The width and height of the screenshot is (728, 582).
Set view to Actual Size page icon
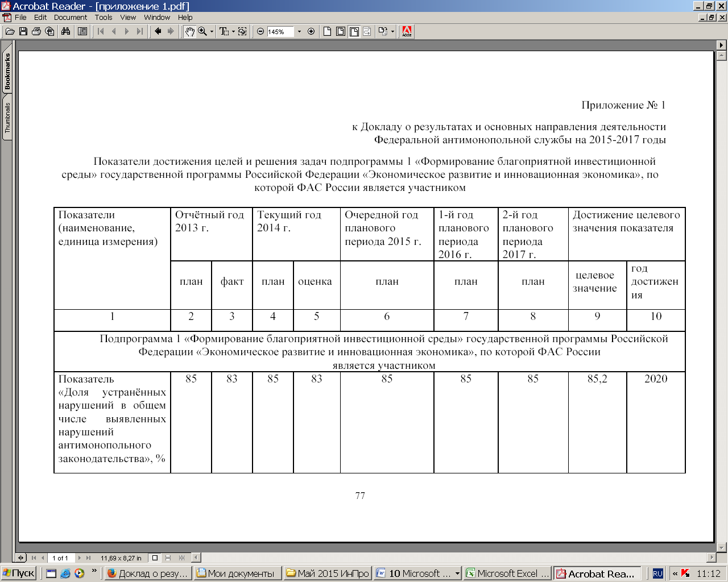click(x=328, y=32)
